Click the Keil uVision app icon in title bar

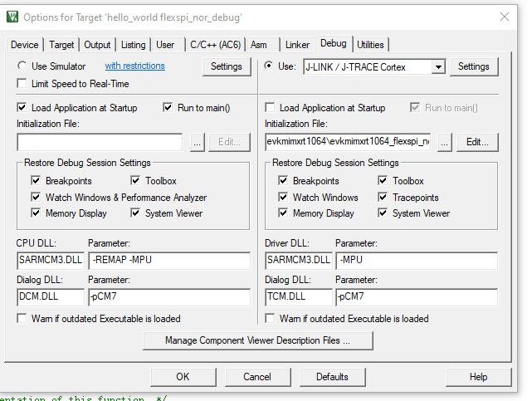point(12,17)
